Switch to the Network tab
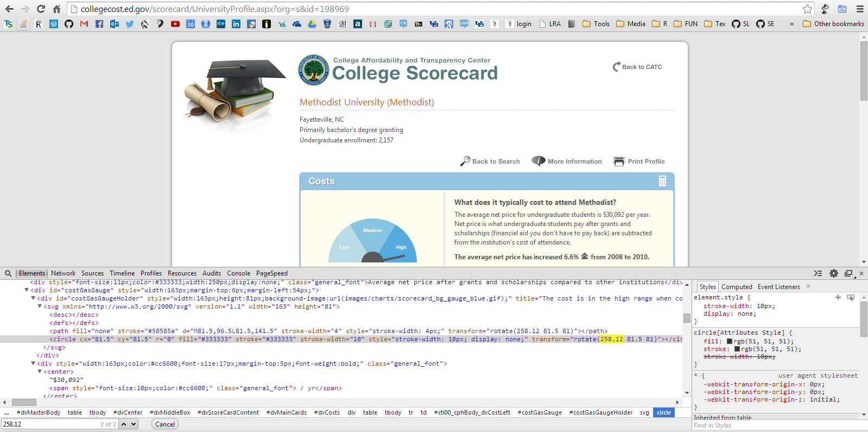 click(x=64, y=273)
